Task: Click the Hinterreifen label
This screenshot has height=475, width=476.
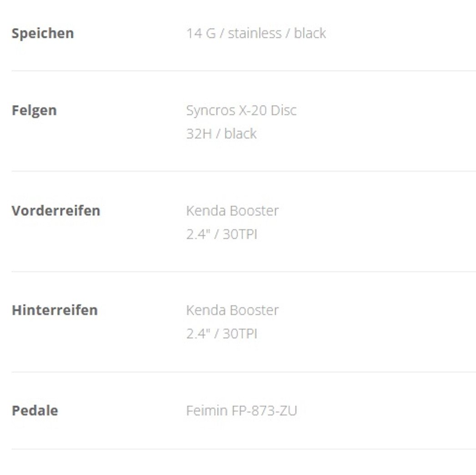Action: pos(55,310)
